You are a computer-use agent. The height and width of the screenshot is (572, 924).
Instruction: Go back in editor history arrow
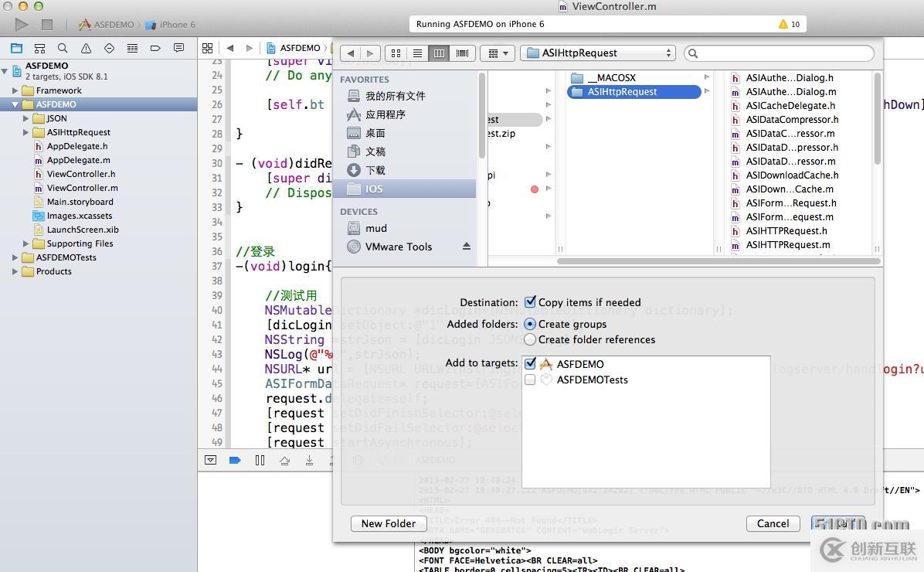tap(229, 49)
